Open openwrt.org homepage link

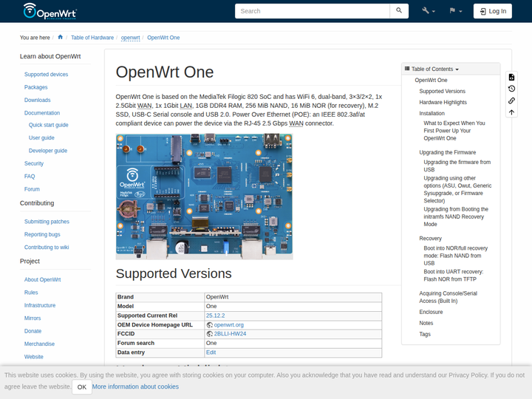[x=228, y=324]
